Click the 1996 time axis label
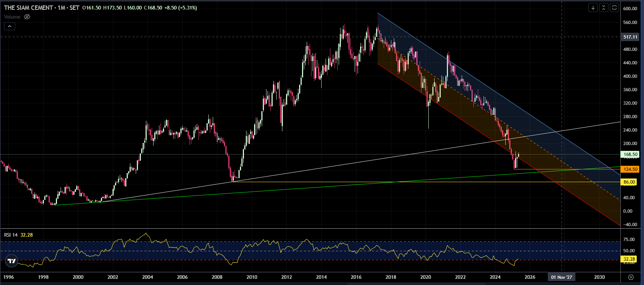Screen dimensions: 644x285 [x=8, y=277]
